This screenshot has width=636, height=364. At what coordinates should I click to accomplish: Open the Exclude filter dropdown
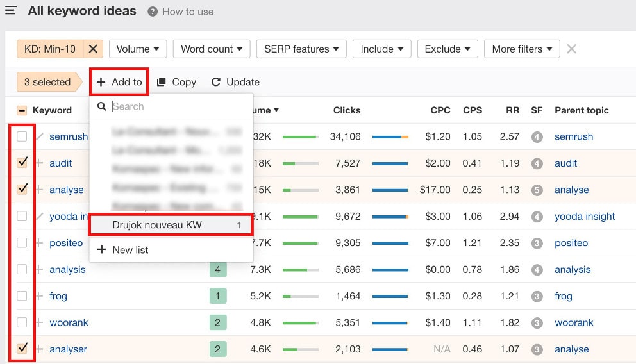point(448,49)
